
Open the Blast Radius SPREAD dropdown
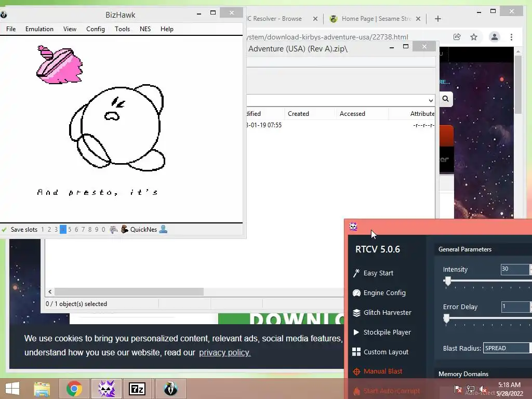507,348
